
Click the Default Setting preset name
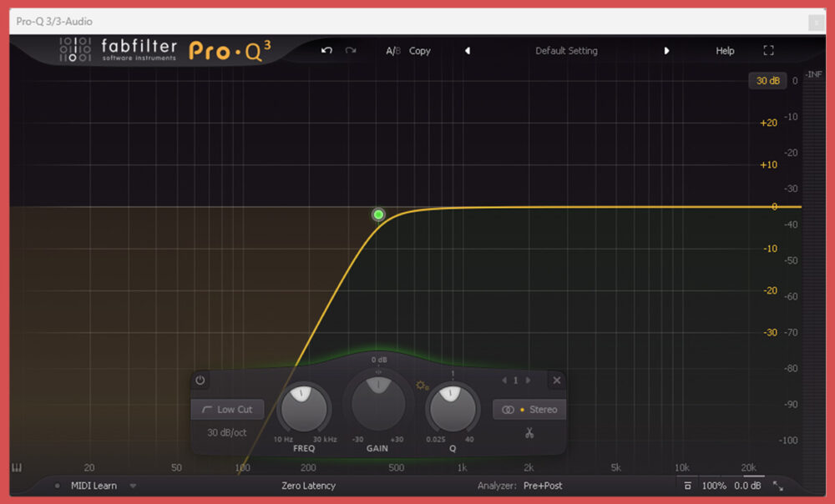pos(566,51)
